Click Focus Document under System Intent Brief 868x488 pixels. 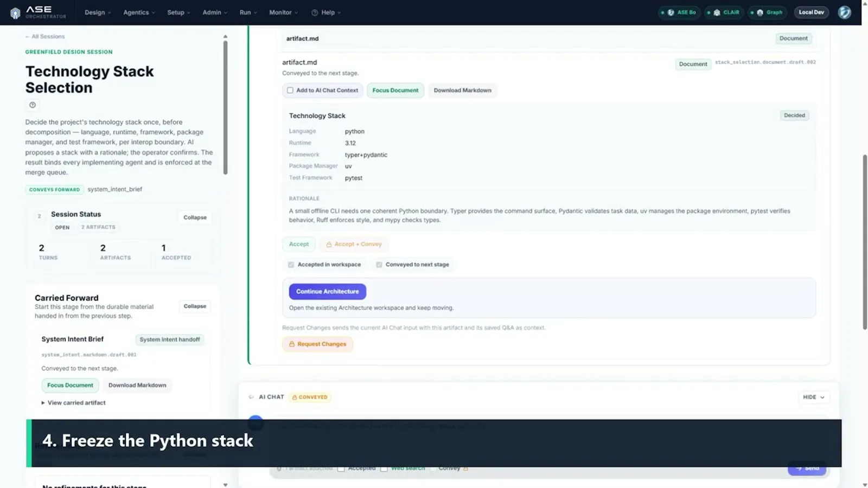tap(71, 386)
